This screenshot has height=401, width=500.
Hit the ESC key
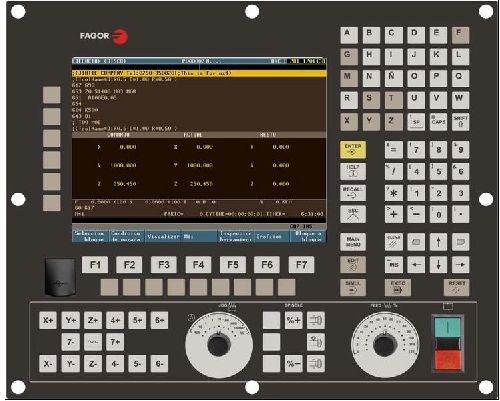click(353, 214)
